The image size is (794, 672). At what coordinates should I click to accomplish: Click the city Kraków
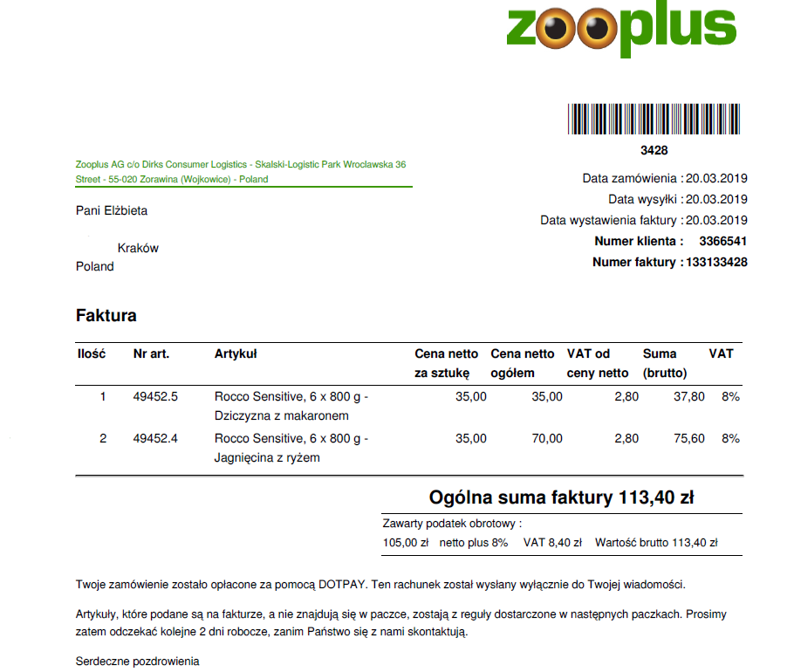(138, 248)
